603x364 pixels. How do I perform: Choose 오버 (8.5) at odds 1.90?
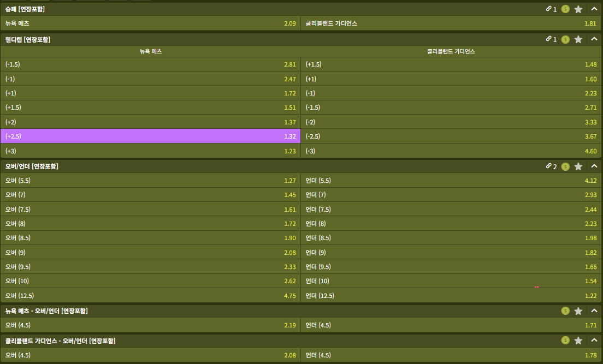(x=150, y=237)
